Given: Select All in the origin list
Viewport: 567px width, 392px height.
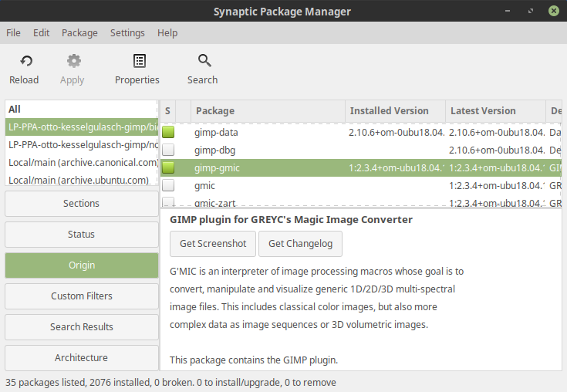Looking at the screenshot, I should [81, 110].
